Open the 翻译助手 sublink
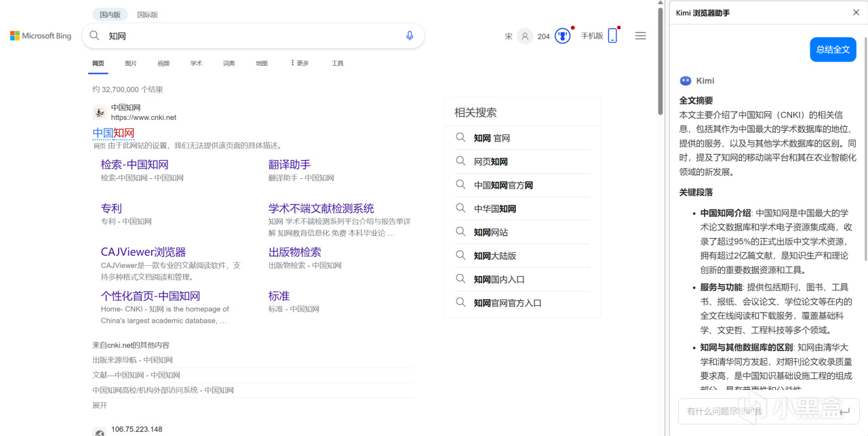The image size is (868, 436). pos(290,164)
